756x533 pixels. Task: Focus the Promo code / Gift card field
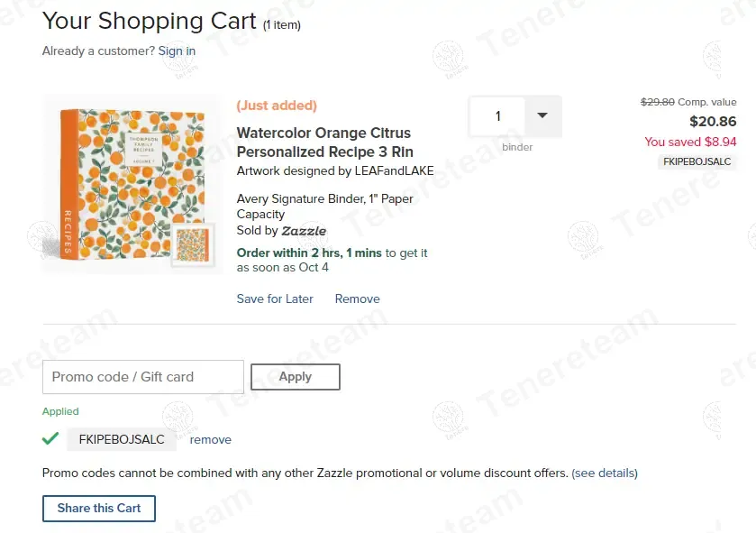coord(143,377)
